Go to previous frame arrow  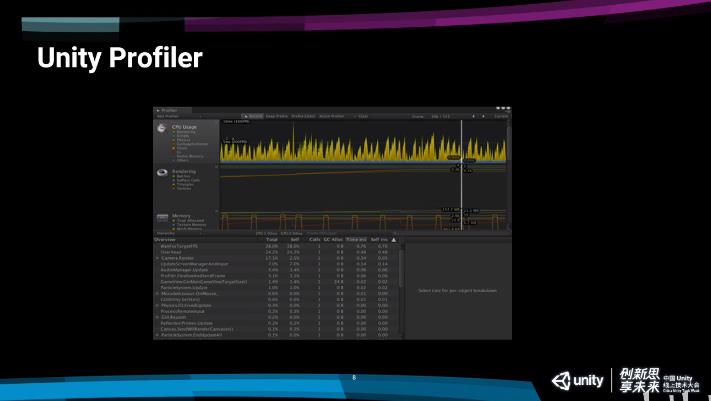pyautogui.click(x=474, y=116)
